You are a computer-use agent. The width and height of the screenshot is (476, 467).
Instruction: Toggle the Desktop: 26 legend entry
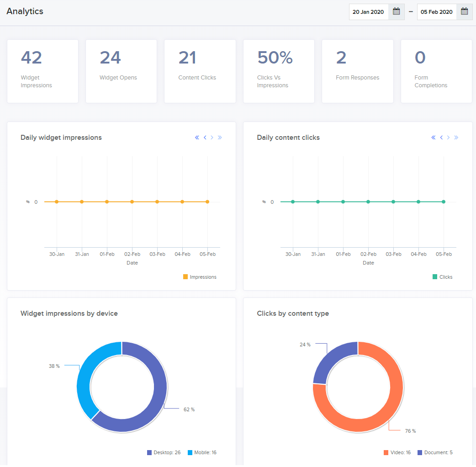coord(164,452)
